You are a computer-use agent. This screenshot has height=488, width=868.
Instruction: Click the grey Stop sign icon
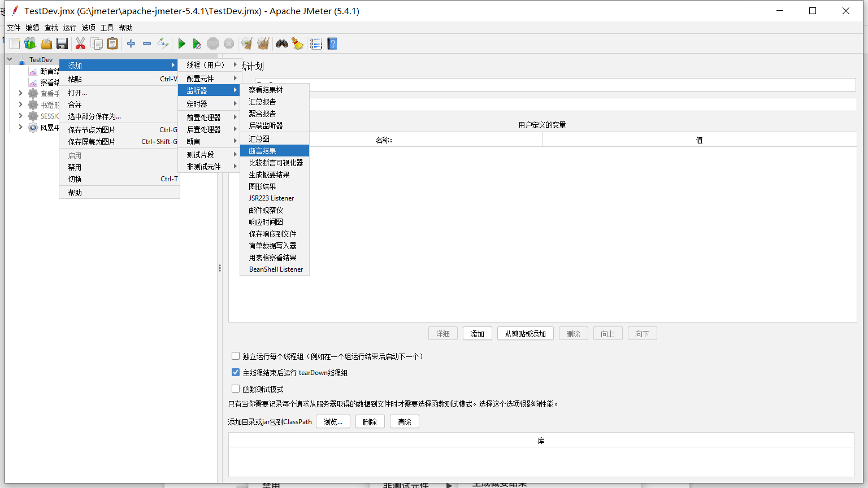pos(213,43)
